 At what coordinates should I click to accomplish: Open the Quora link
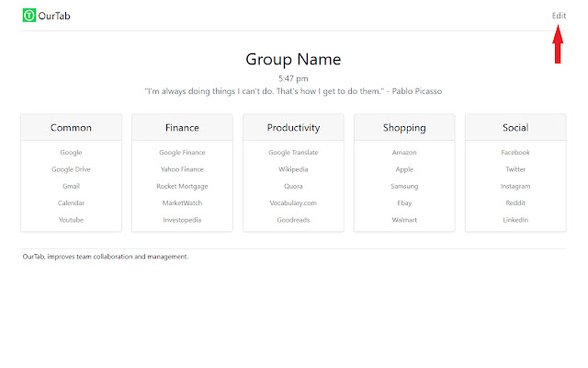293,186
